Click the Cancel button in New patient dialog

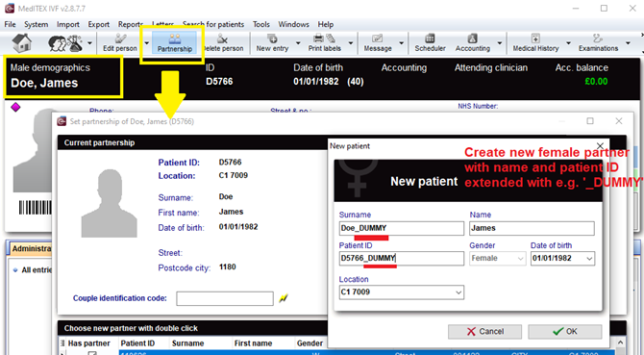(x=484, y=332)
